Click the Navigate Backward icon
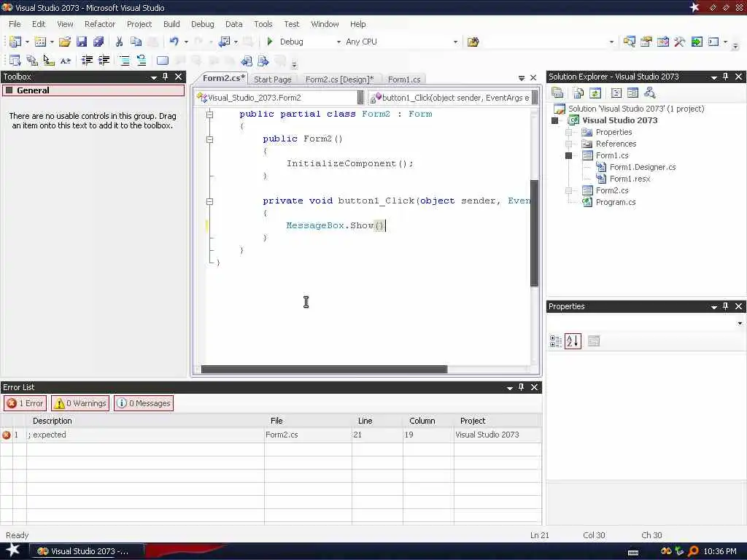 tap(224, 42)
